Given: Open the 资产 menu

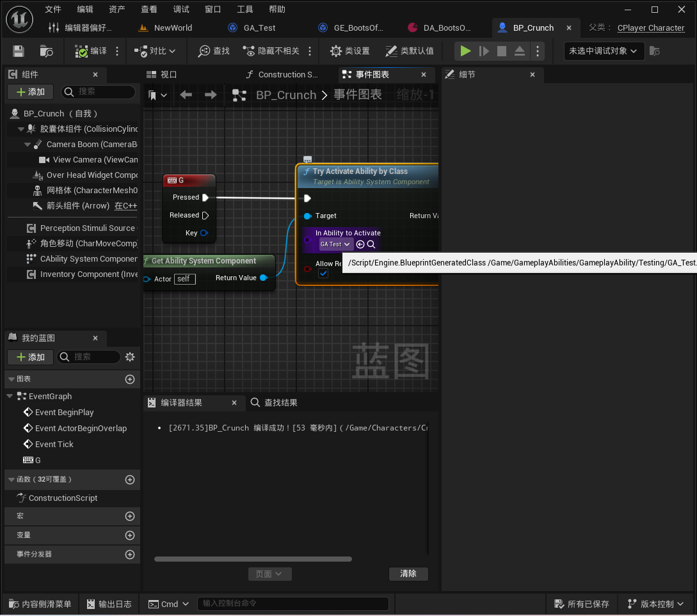Looking at the screenshot, I should (117, 10).
